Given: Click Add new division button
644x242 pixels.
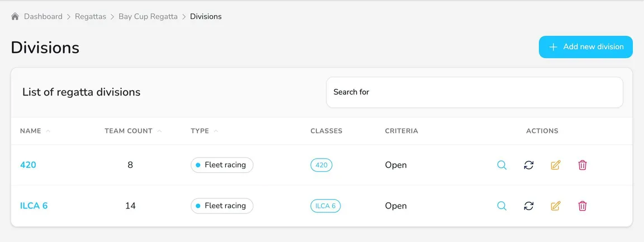Looking at the screenshot, I should coord(586,47).
